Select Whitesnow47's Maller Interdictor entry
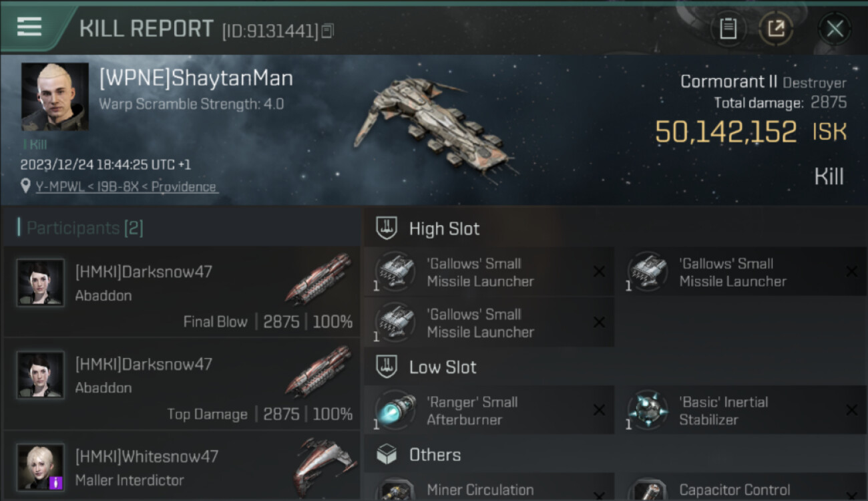Viewport: 868px width, 501px height. pyautogui.click(x=182, y=468)
